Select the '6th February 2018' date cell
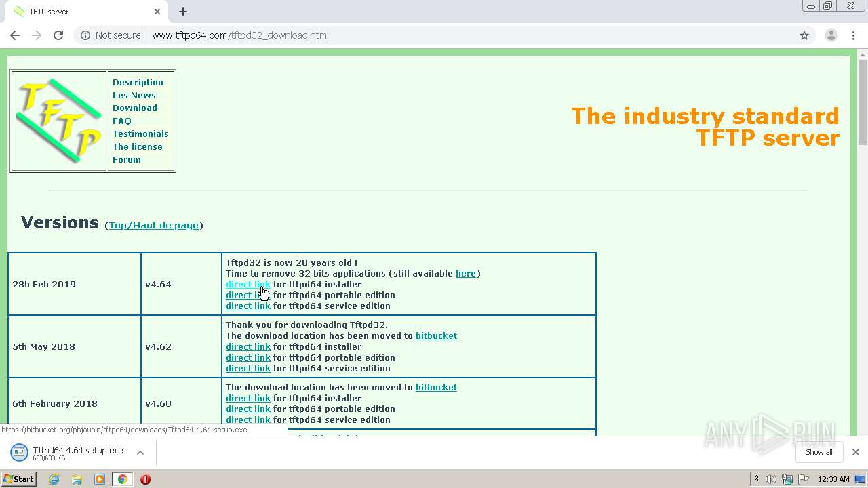Viewport: 868px width, 488px height. (75, 403)
